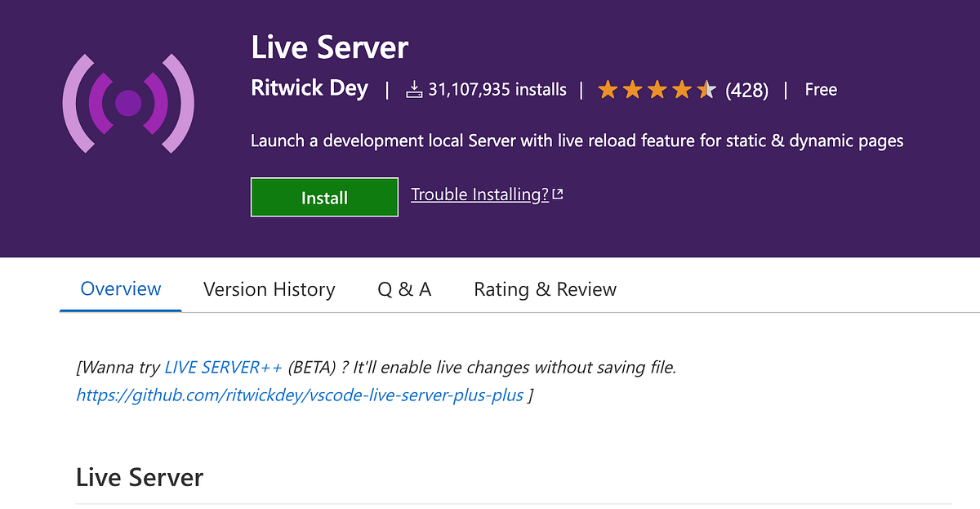Viewport: 980px width, 509px height.
Task: Click the fourth rating star
Action: tap(682, 89)
